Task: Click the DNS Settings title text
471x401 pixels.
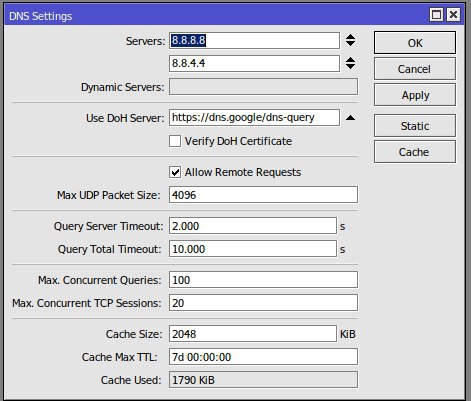Action: [x=41, y=16]
